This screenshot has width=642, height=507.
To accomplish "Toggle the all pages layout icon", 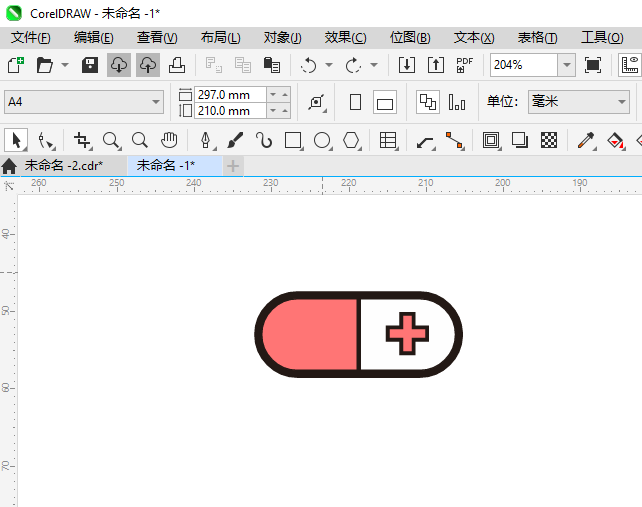I will click(428, 102).
